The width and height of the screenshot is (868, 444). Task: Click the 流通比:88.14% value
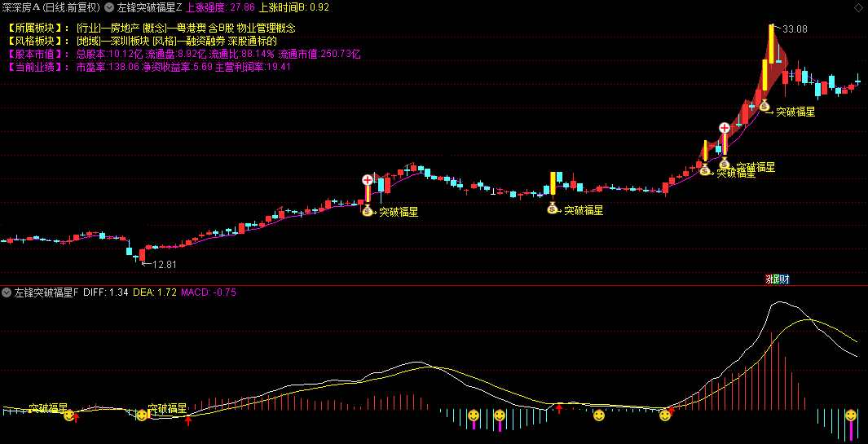coord(242,55)
